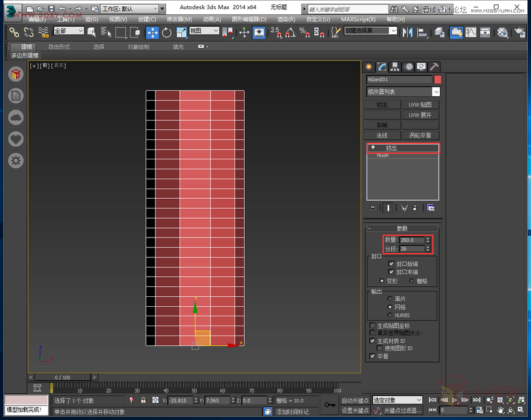This screenshot has height=420, width=531.
Task: Click the 涡轮平滑 modifier button
Action: point(420,134)
